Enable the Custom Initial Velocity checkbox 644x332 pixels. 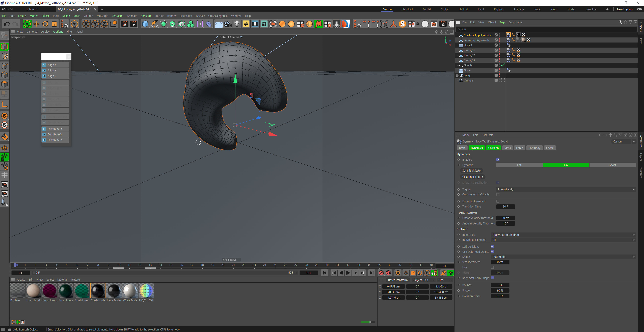click(x=498, y=195)
